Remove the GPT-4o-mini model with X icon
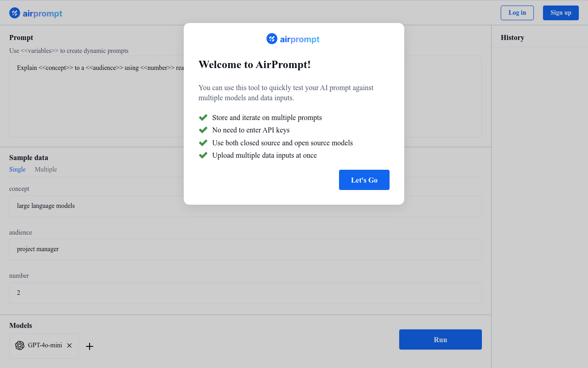The height and width of the screenshot is (368, 588). 69,345
